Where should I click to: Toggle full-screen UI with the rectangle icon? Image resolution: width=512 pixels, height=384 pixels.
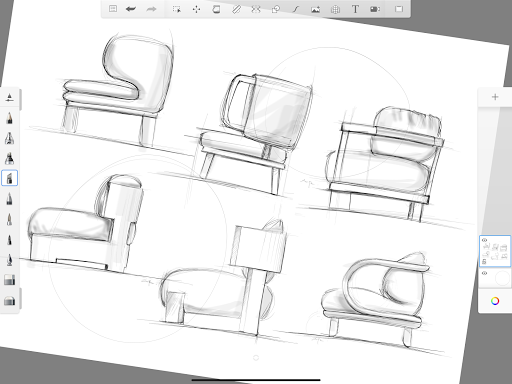tap(399, 9)
